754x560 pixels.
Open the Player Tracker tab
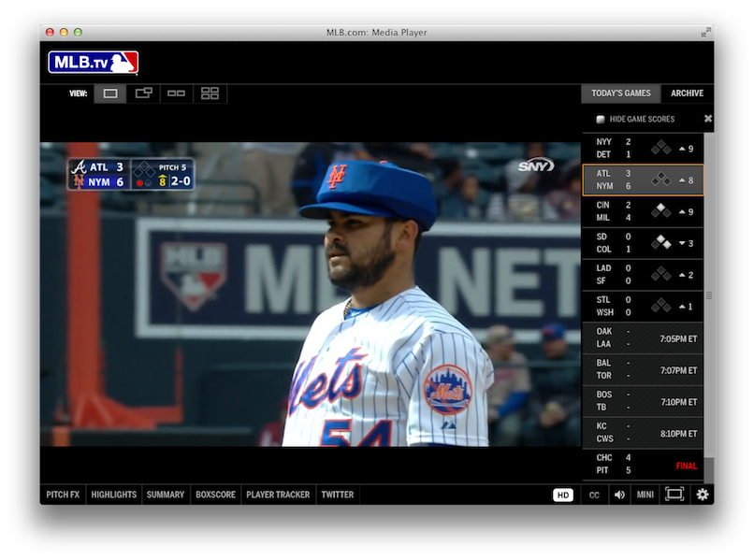278,495
